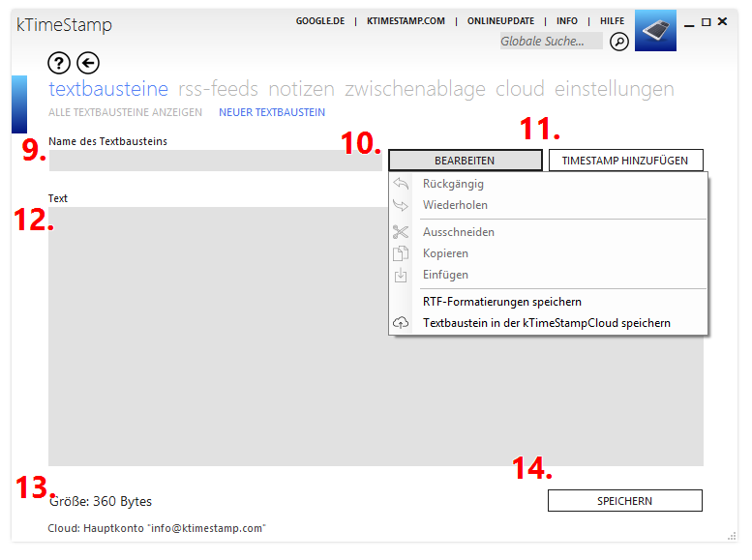The height and width of the screenshot is (560, 752).
Task: Click the window resize grip
Action: [733, 536]
